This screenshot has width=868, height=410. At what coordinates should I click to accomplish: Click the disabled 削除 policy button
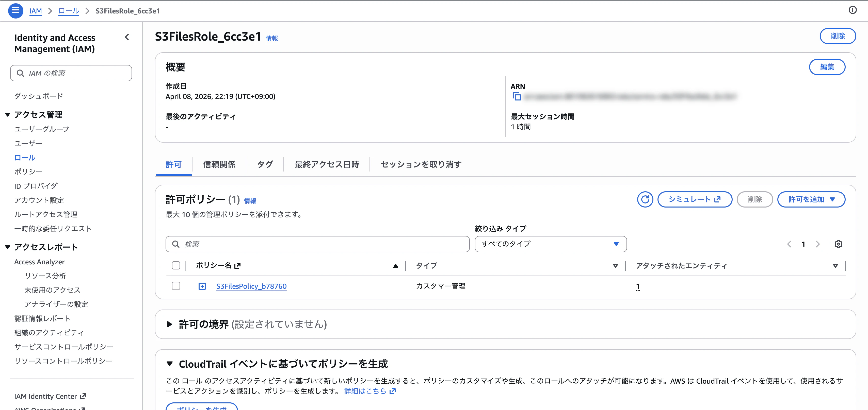pyautogui.click(x=755, y=200)
